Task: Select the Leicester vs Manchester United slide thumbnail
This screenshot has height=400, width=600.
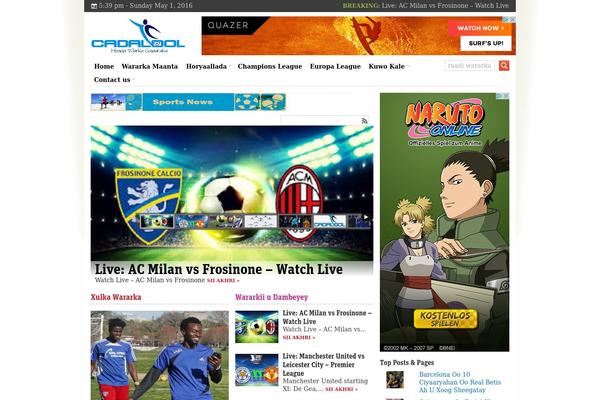Action: coord(192,221)
